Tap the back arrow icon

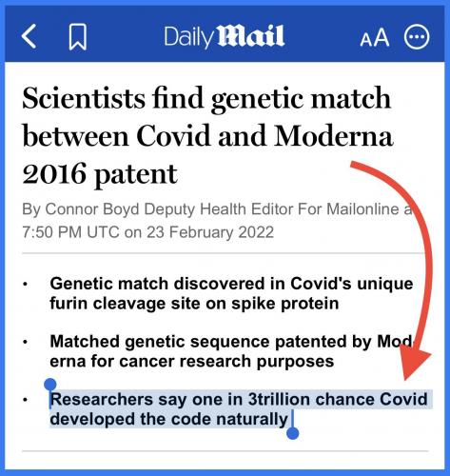click(x=29, y=36)
